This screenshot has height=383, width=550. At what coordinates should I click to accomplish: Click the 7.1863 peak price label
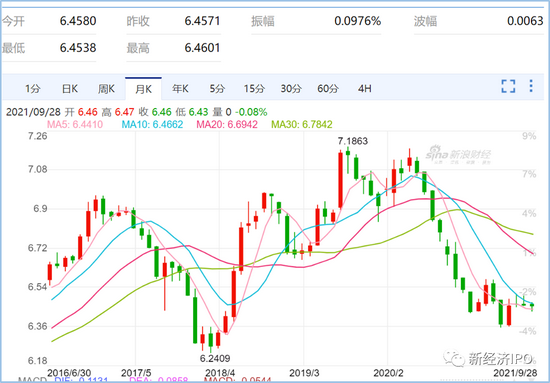(x=353, y=141)
